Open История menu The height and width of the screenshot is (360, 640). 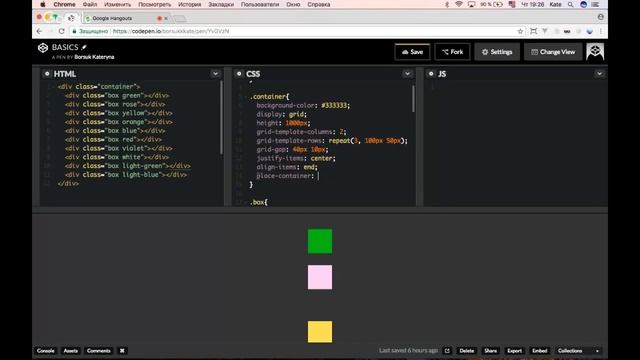click(189, 4)
